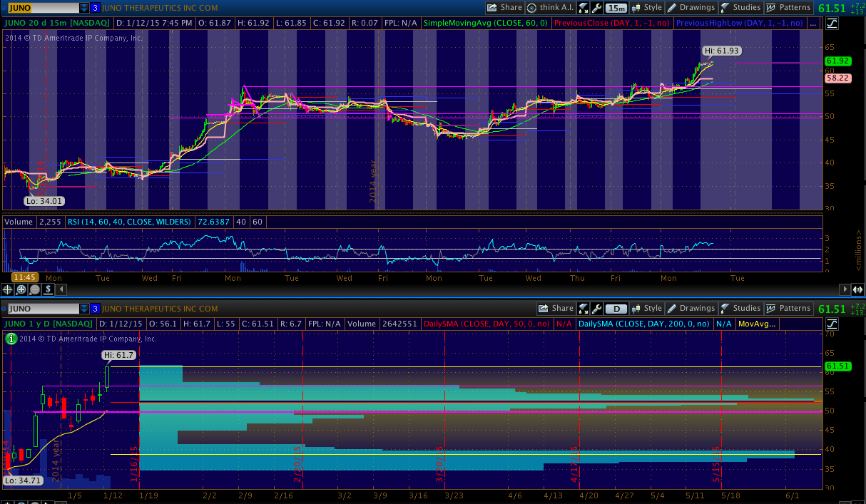Open quick study flask icon in top toolbar

(583, 8)
